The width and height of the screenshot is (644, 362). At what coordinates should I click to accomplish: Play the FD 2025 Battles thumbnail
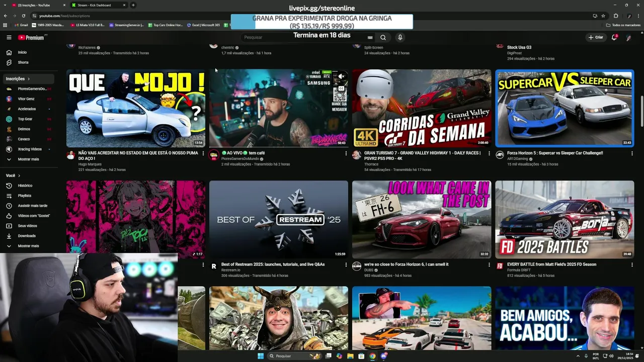coord(565,220)
